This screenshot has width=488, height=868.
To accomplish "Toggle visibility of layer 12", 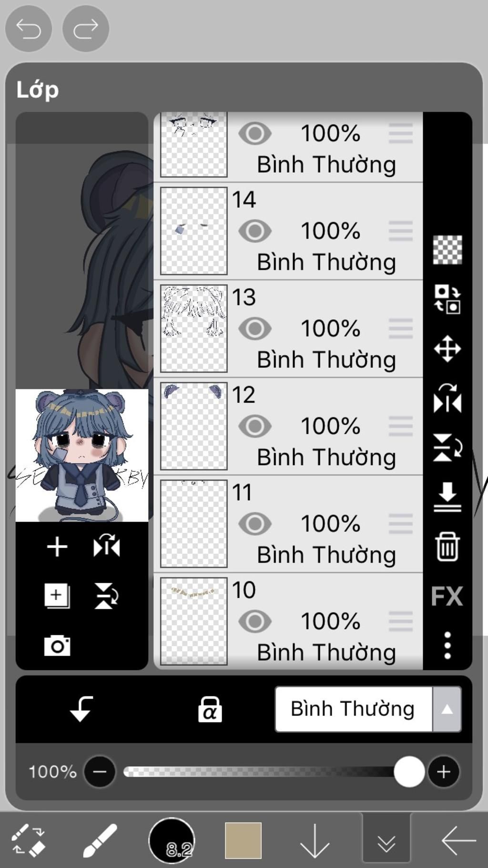I will coord(255,426).
